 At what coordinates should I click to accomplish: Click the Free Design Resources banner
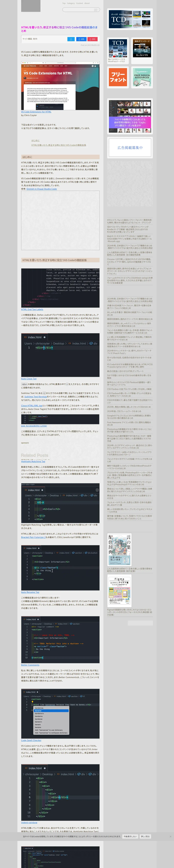point(142,77)
